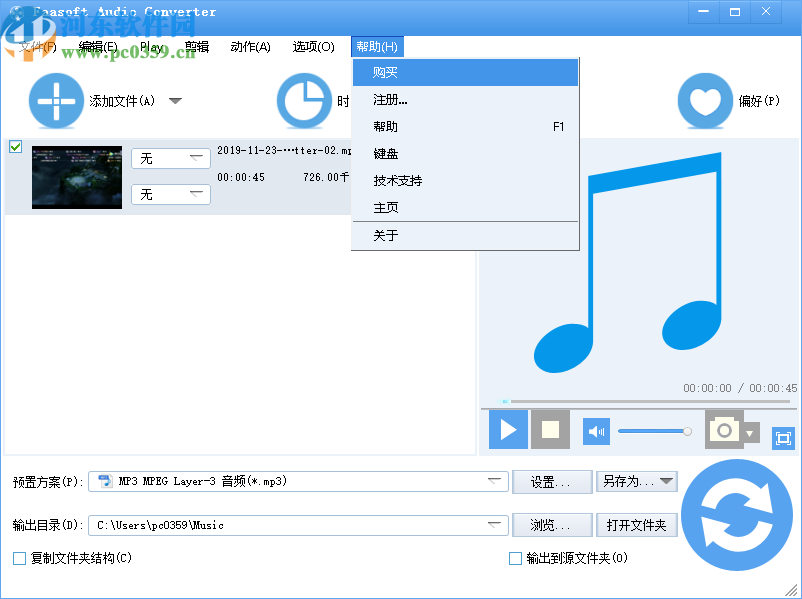Take a snapshot with the camera icon
The image size is (802, 599).
click(725, 430)
